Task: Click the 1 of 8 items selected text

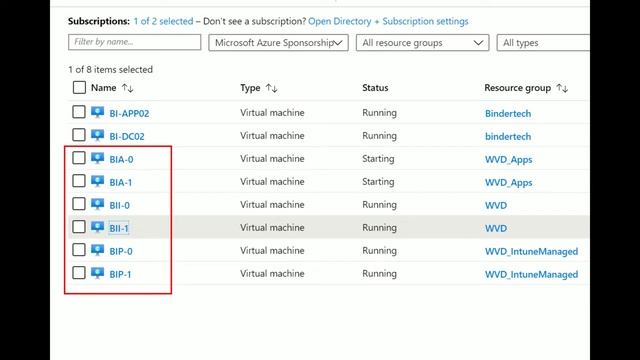Action: pos(111,69)
